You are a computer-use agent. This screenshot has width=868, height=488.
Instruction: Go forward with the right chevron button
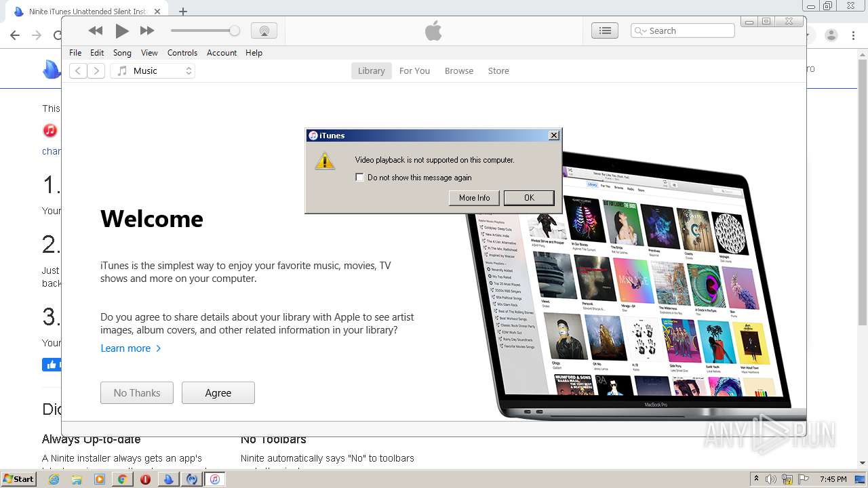pos(96,70)
